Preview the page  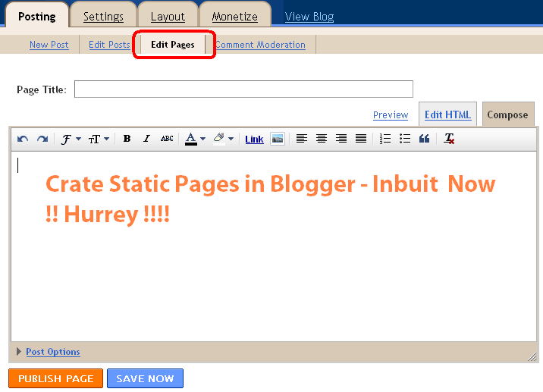coord(391,115)
